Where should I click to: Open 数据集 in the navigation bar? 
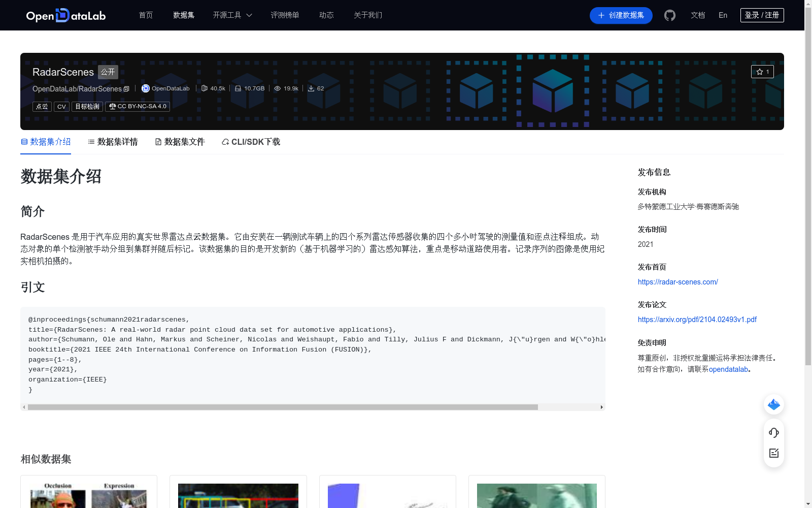click(x=184, y=15)
